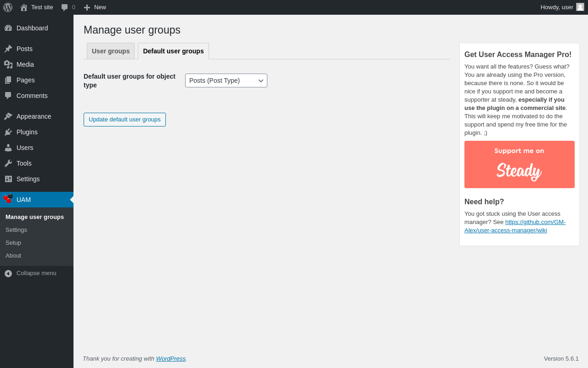Click the Dashboard gauge icon
This screenshot has width=588, height=368.
(x=8, y=28)
